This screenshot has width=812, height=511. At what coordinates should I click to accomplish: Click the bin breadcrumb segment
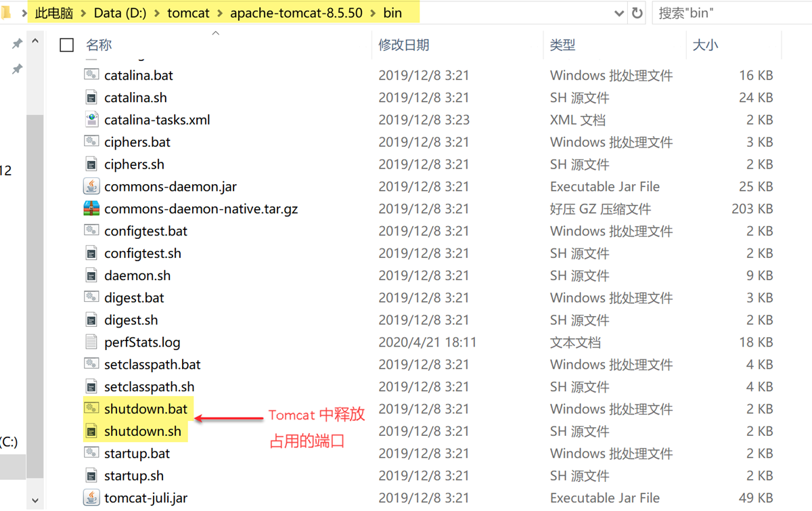392,13
